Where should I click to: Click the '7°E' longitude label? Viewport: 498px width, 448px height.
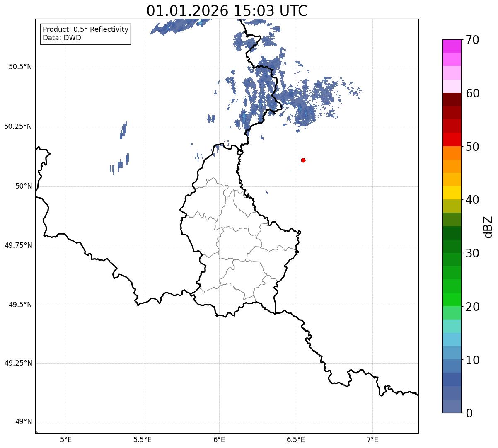click(372, 439)
